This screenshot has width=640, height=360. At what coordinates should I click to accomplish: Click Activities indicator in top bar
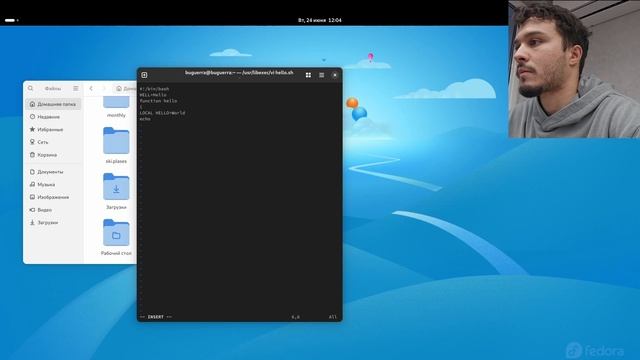[x=11, y=20]
